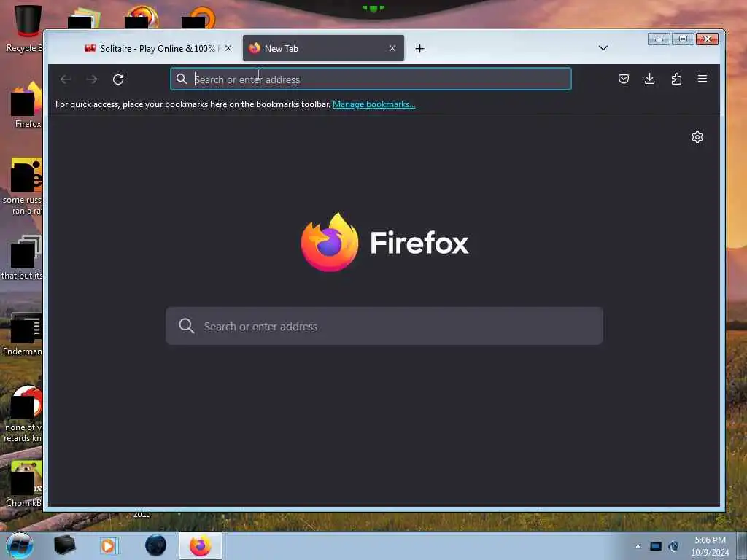Open the Extensions puzzle icon

pos(676,79)
